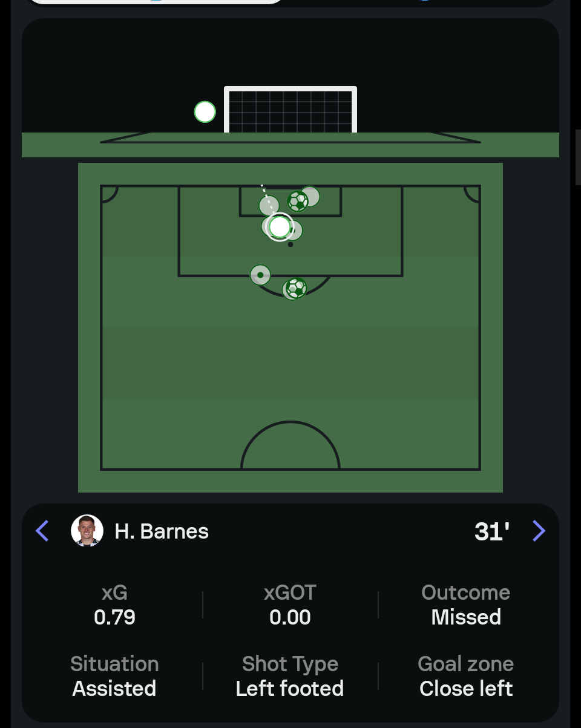
Task: Select the faded shot marker on dotted line
Action: 269,205
